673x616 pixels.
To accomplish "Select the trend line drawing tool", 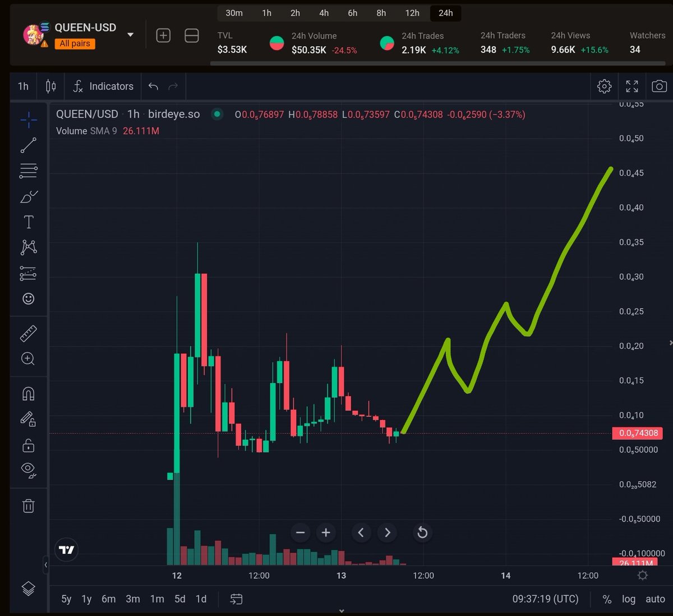I will (29, 145).
